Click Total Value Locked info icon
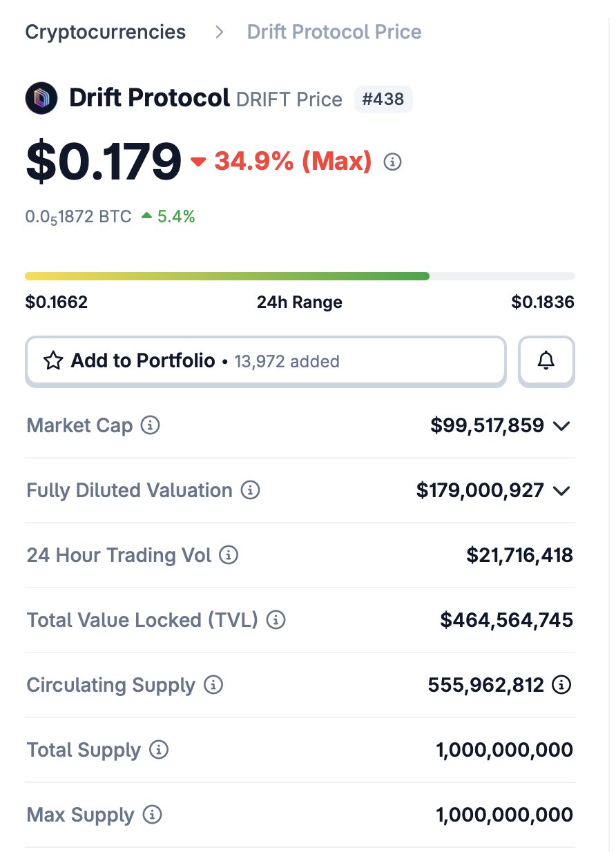This screenshot has height=852, width=616. click(276, 620)
